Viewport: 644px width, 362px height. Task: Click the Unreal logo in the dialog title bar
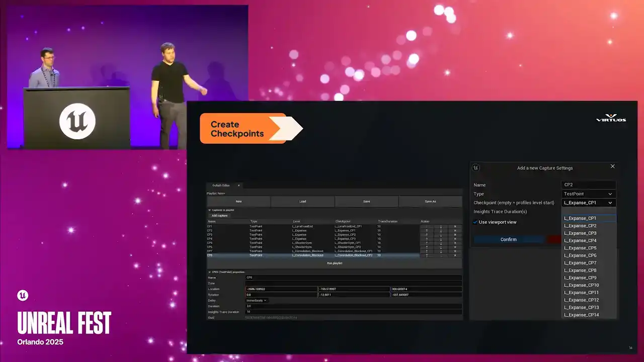click(476, 168)
